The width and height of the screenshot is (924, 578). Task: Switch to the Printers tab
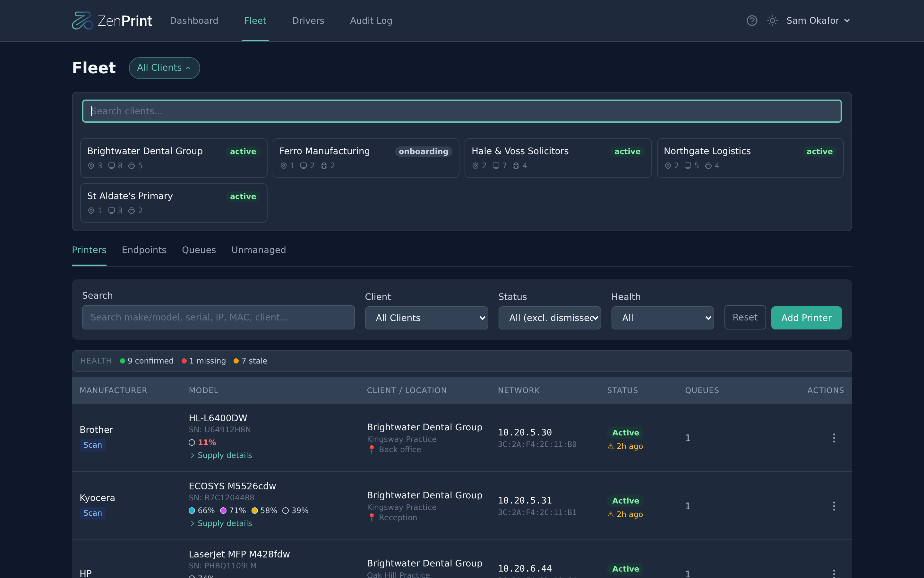point(89,250)
